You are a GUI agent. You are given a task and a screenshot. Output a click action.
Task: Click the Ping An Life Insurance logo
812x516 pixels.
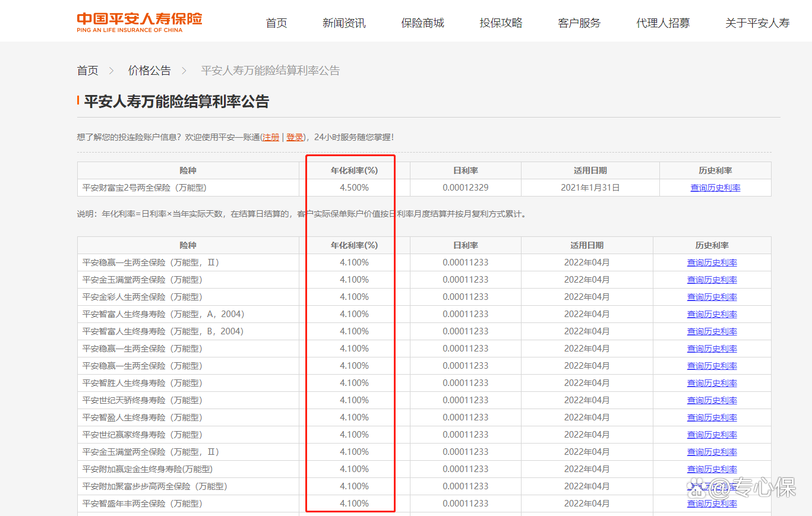pos(139,21)
